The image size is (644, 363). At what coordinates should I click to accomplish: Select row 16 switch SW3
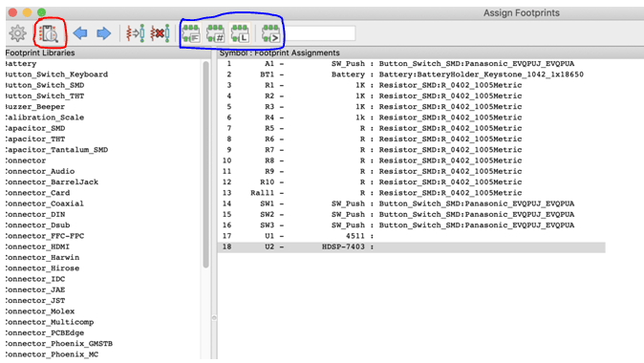pos(411,225)
